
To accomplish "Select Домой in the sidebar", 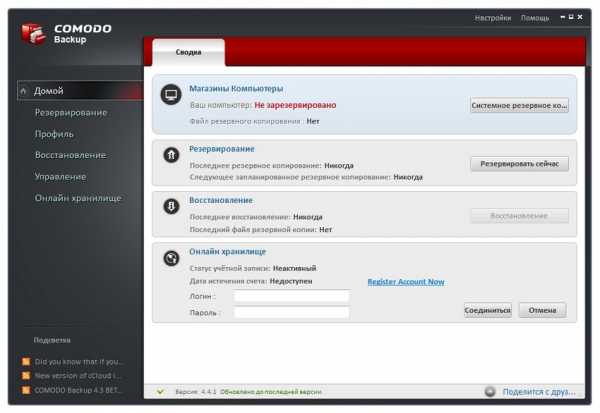I will coord(80,91).
